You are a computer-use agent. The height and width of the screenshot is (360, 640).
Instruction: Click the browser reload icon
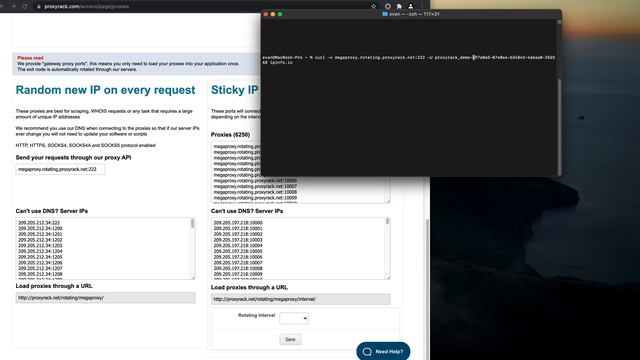pos(25,6)
